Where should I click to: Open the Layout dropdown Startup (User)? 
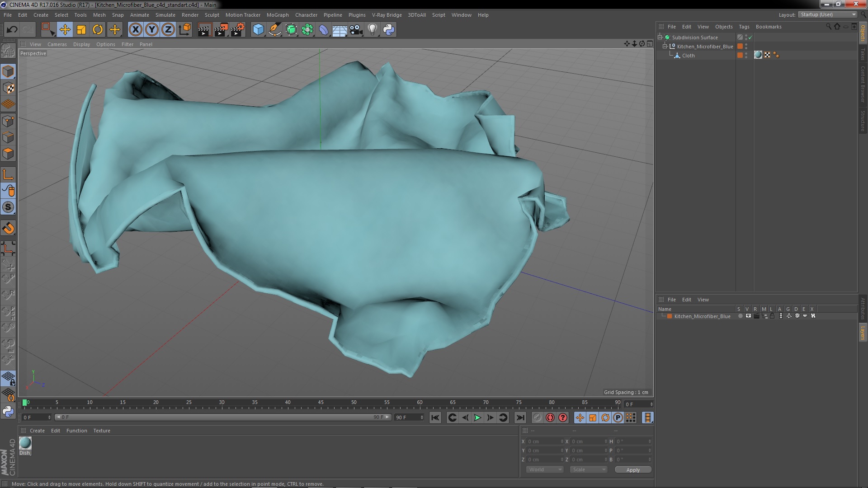828,14
